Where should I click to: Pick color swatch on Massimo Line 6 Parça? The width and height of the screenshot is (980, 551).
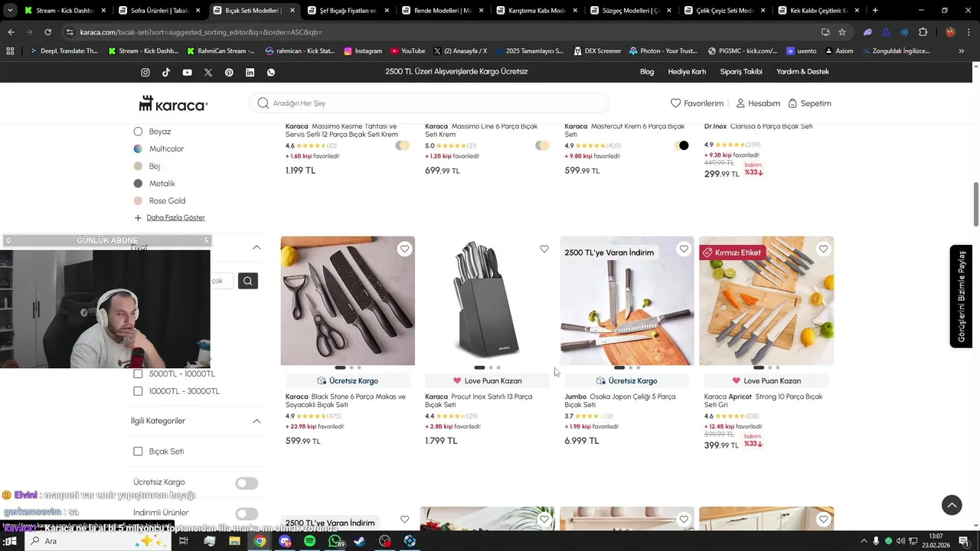point(542,145)
